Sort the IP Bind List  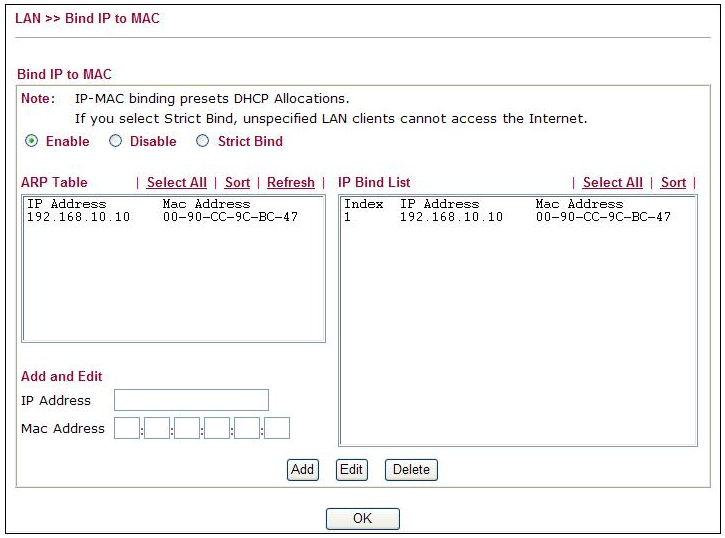(673, 183)
